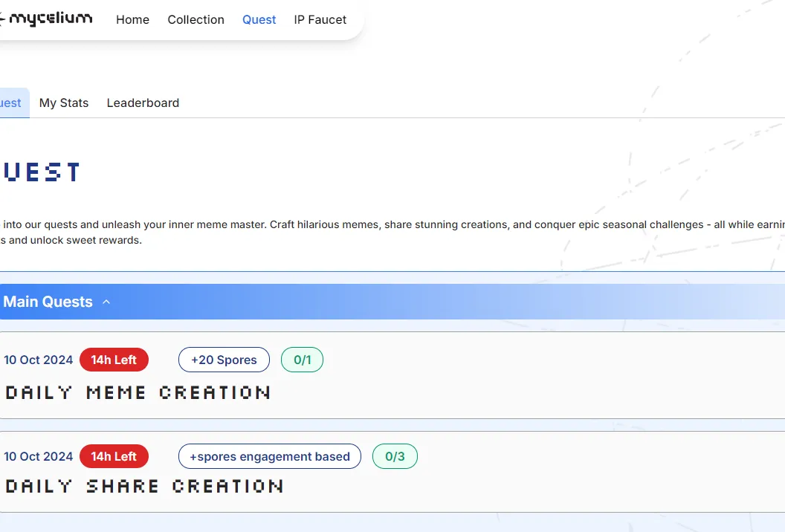785x532 pixels.
Task: Click the 10 Oct 2024 date on Daily Meme Creation
Action: tap(39, 360)
